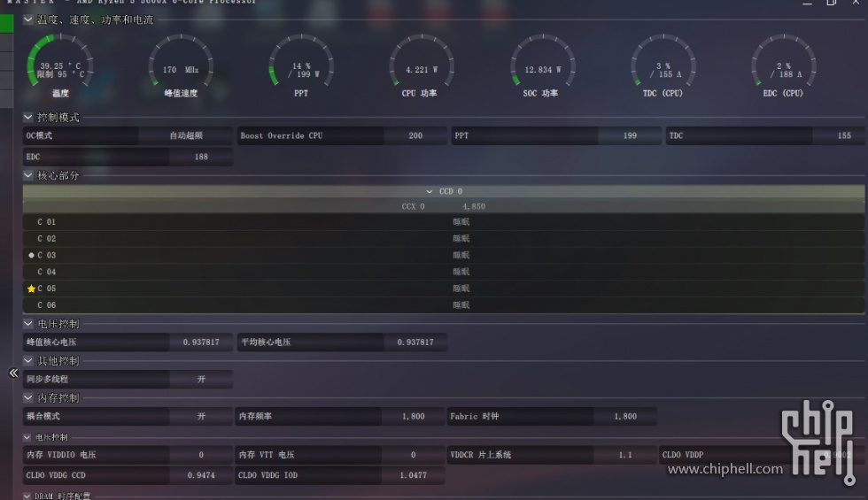Click the SOC 功率 gauge 12.834 W
This screenshot has height=500, width=868.
point(542,61)
